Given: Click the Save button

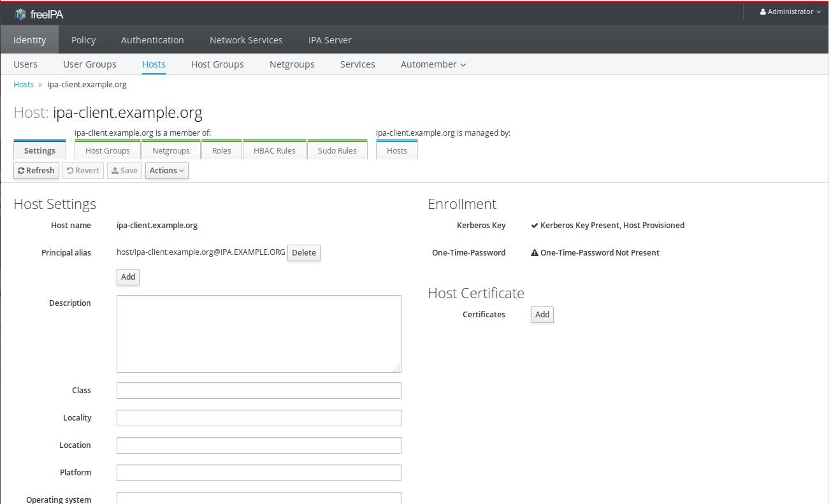Looking at the screenshot, I should pos(124,171).
